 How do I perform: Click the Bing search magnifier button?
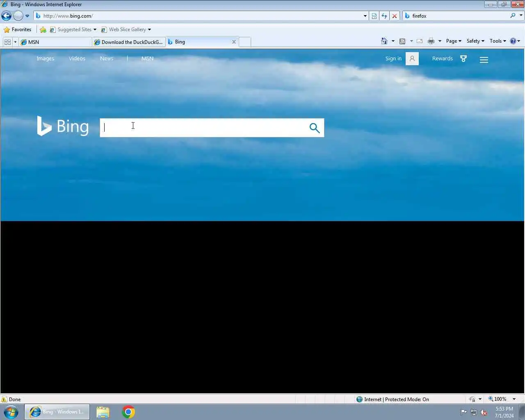(x=315, y=128)
